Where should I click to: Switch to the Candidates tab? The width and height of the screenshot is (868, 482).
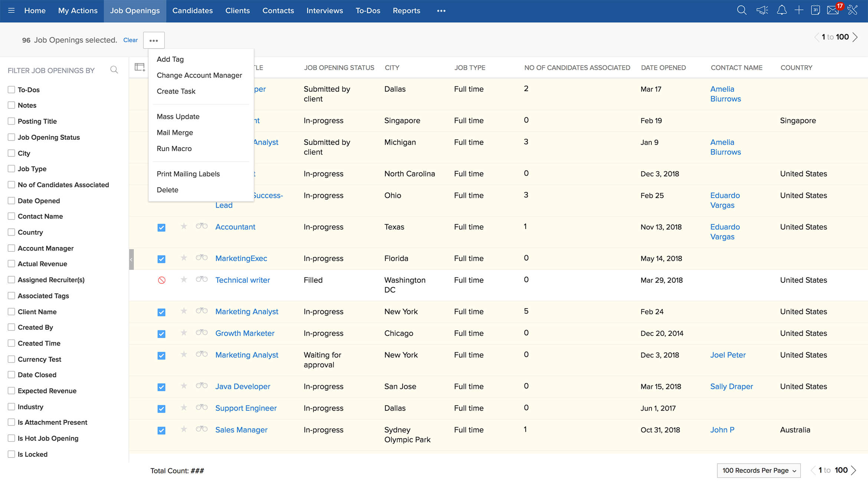(192, 10)
